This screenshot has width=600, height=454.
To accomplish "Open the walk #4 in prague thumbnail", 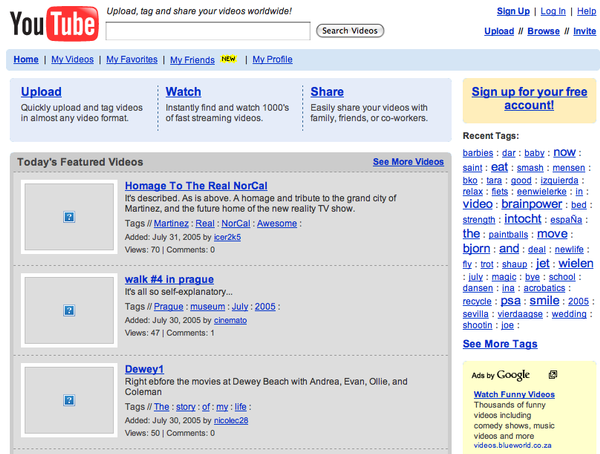I will [x=69, y=310].
